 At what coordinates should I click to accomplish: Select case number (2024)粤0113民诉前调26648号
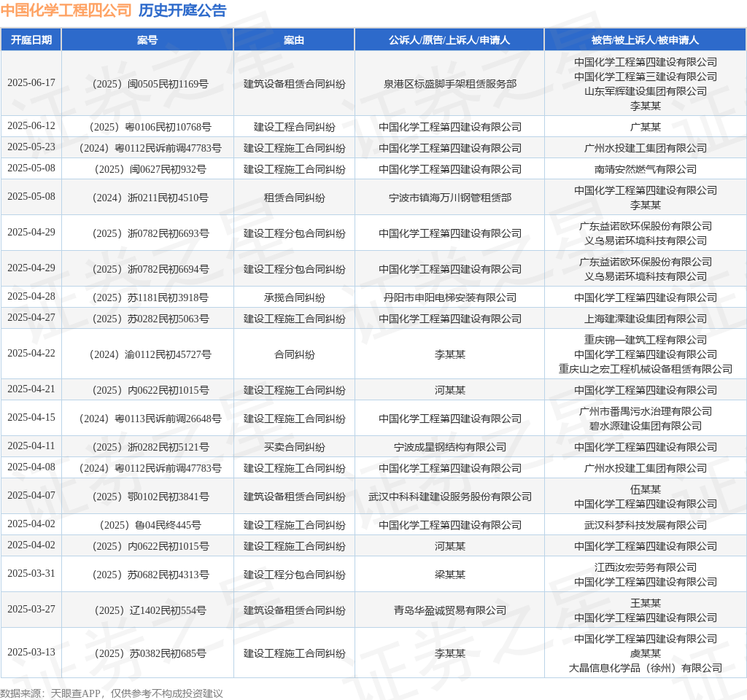(x=150, y=419)
